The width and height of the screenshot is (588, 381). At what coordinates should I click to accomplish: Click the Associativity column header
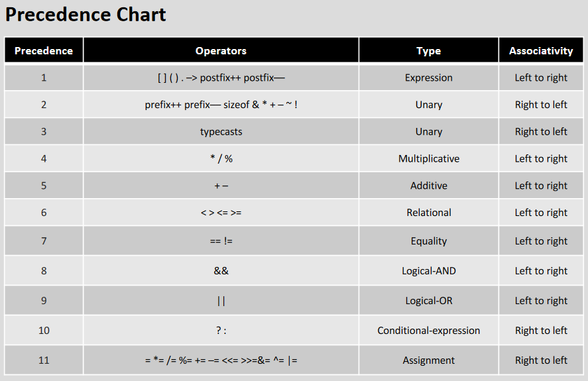(541, 50)
